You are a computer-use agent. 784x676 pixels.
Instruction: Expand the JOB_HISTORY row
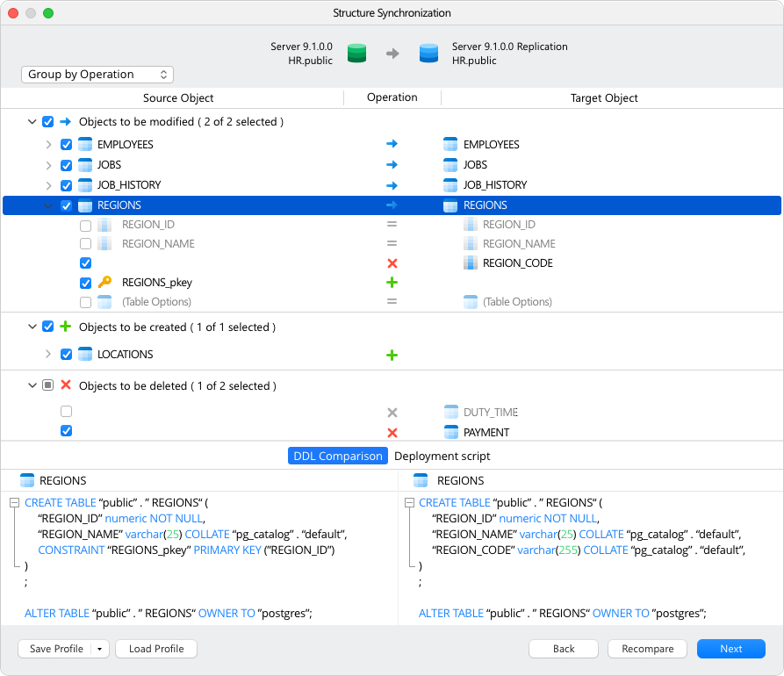pyautogui.click(x=48, y=185)
